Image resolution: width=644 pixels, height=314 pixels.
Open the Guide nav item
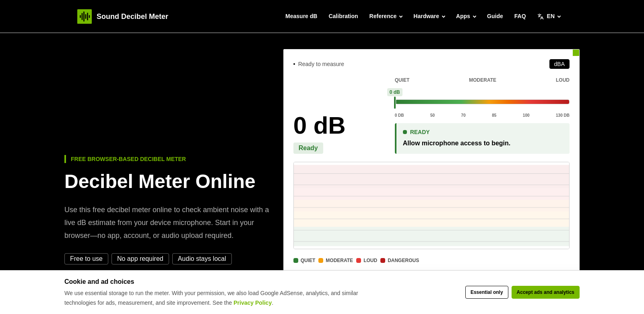495,16
